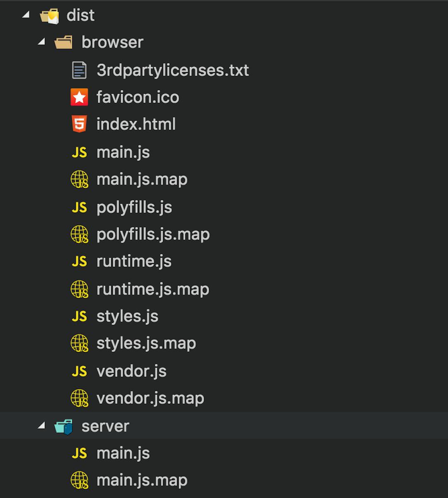Viewport: 448px width, 498px height.
Task: Select the polyfills.js.map file
Action: coord(153,234)
